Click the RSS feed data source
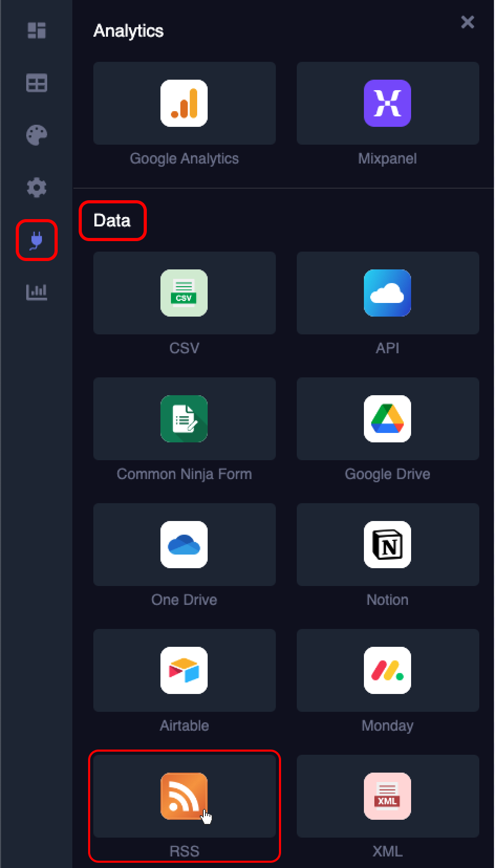Image resolution: width=495 pixels, height=868 pixels. (184, 796)
